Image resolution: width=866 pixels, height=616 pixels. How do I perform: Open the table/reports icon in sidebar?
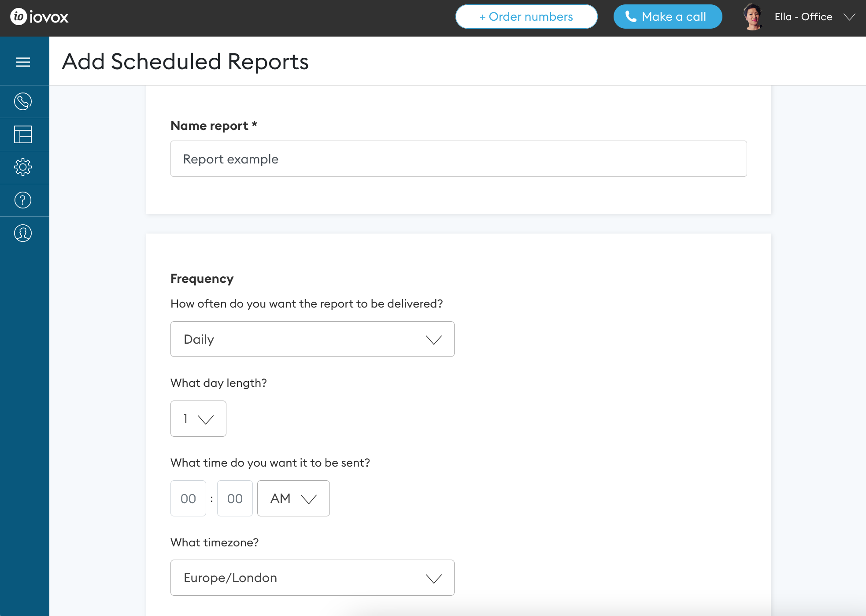(x=22, y=134)
